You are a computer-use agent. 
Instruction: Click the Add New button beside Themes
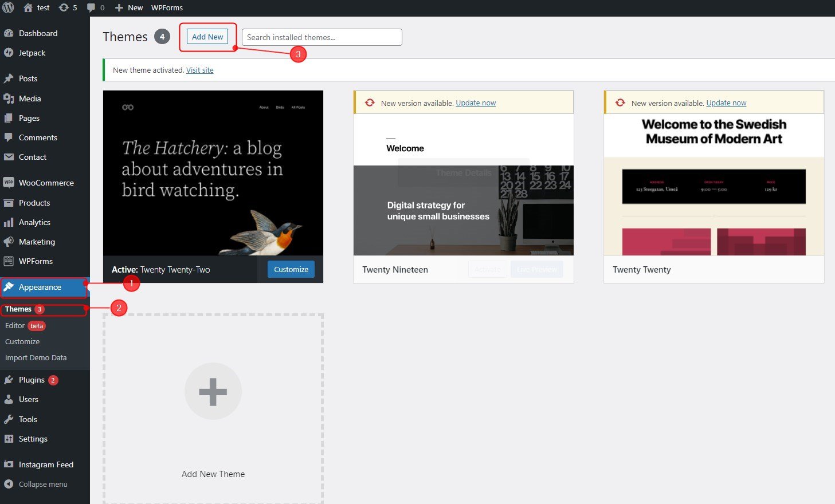tap(207, 37)
